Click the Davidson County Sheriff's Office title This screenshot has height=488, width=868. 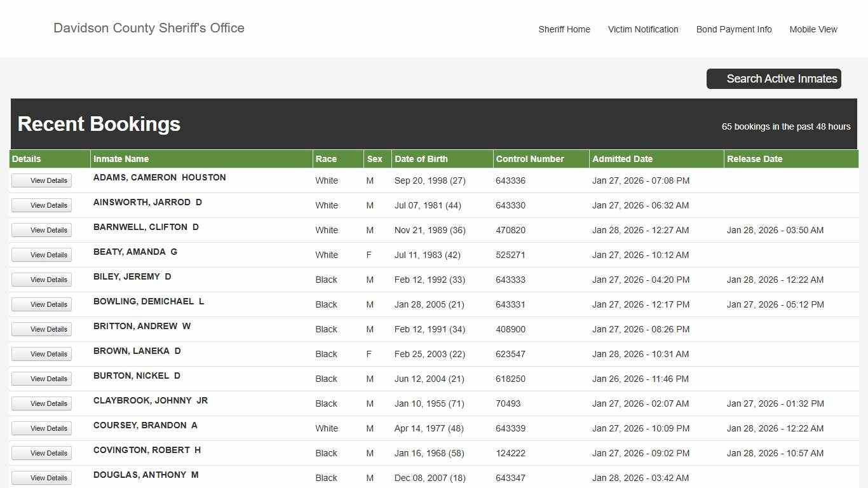pos(149,28)
